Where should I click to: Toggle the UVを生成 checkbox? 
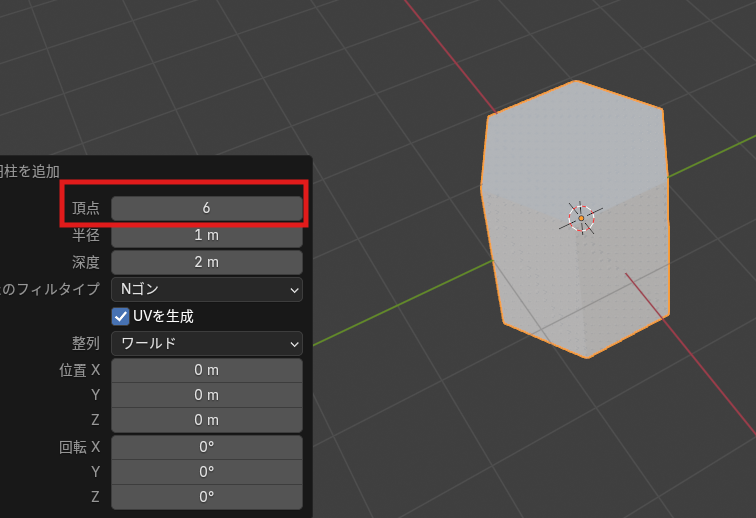coord(121,316)
